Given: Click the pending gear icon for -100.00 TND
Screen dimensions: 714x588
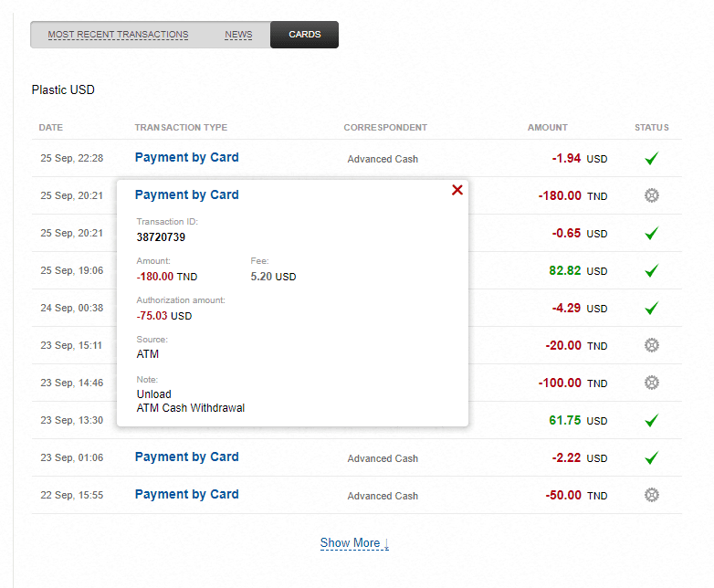Looking at the screenshot, I should [651, 383].
